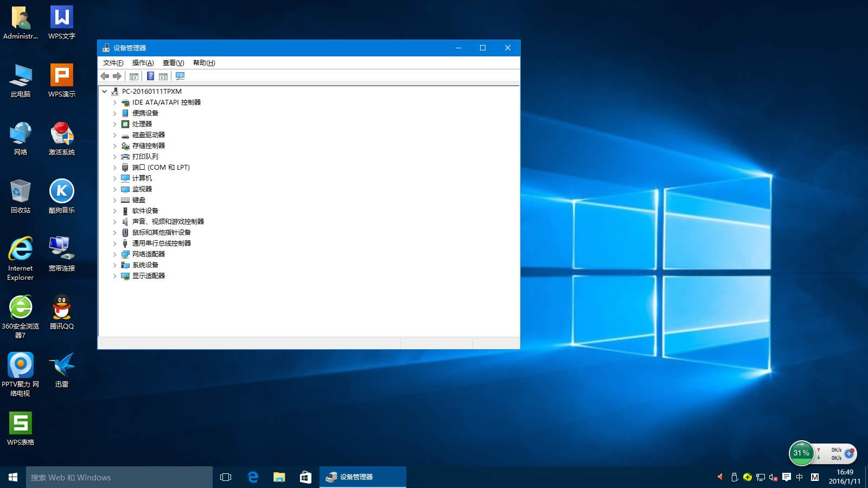868x488 pixels.
Task: Click the 中 input language indicator in tray
Action: [x=800, y=477]
